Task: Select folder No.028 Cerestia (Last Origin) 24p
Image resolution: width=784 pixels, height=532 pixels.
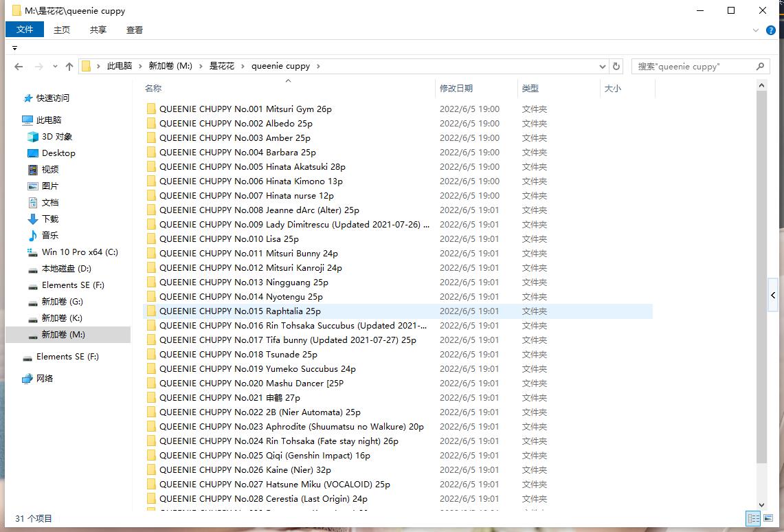Action: pos(398,499)
